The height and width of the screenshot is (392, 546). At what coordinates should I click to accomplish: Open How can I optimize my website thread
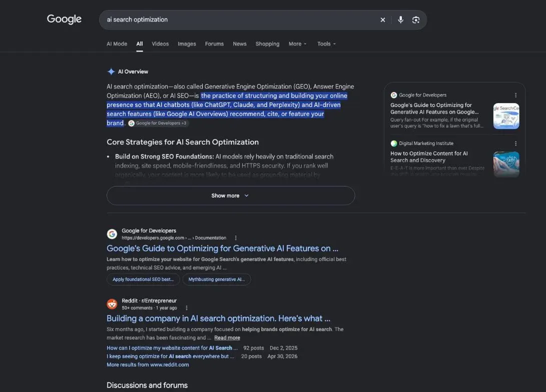pyautogui.click(x=172, y=348)
